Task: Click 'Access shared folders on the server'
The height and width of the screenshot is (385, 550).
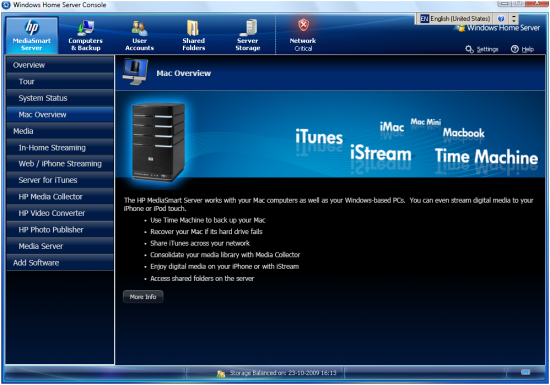Action: 202,278
